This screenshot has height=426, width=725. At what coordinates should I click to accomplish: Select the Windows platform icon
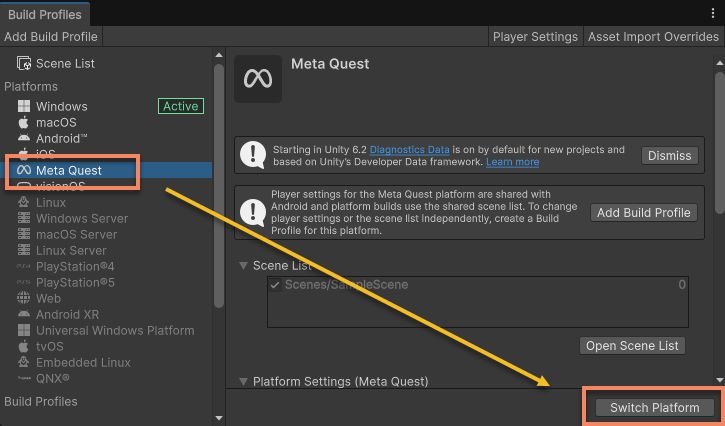point(24,106)
